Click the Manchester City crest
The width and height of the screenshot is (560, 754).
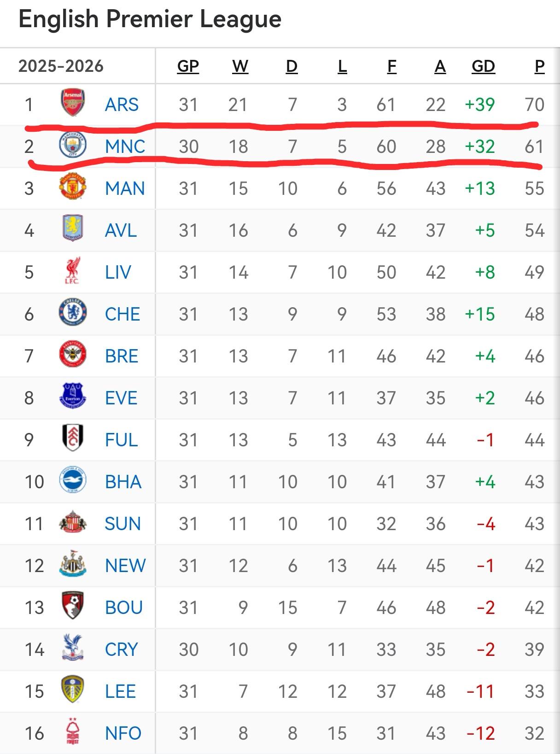click(x=73, y=146)
